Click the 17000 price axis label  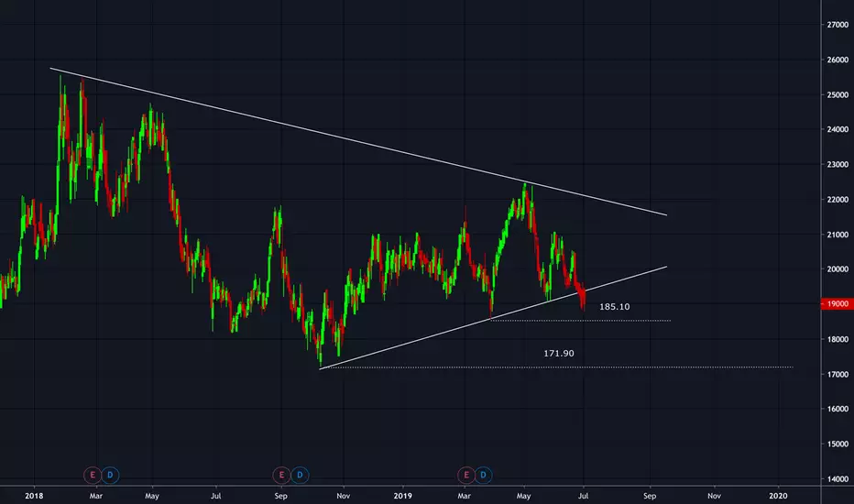(x=838, y=374)
